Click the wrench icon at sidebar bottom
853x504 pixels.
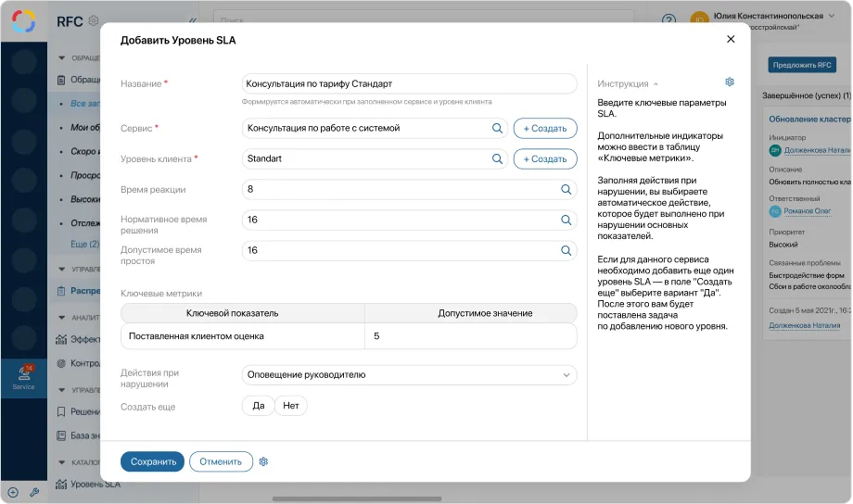(x=34, y=493)
